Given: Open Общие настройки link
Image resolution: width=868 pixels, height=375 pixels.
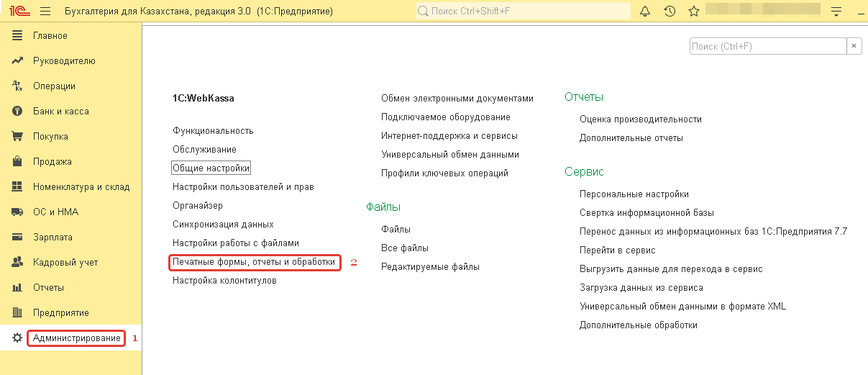Looking at the screenshot, I should (x=211, y=168).
